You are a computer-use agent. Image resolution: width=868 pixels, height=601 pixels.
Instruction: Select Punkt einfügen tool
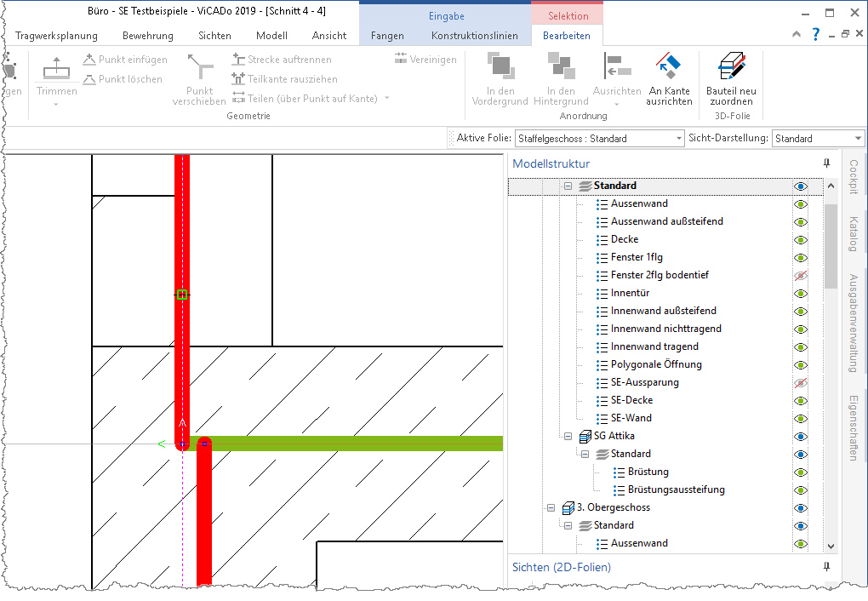[x=125, y=60]
